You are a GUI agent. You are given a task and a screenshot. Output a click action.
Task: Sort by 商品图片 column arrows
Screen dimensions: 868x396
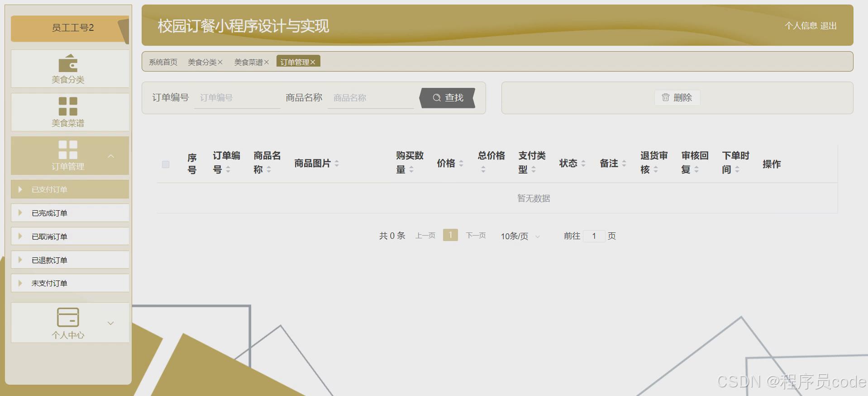337,164
